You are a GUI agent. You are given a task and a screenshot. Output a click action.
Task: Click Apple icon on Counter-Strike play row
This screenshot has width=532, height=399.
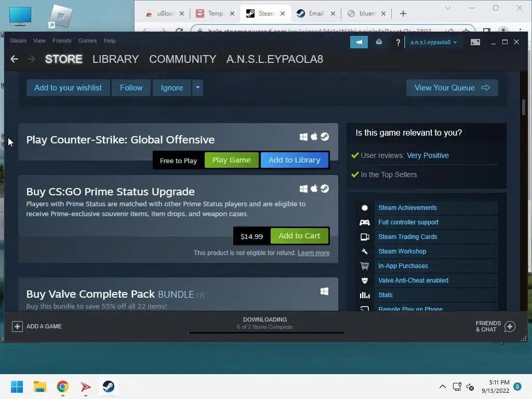[314, 137]
